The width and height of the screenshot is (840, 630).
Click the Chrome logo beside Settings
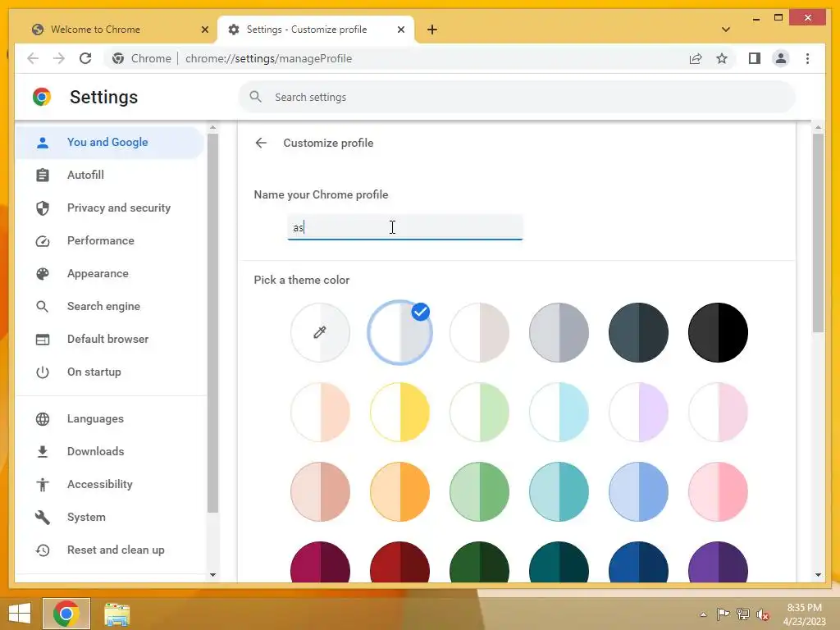click(x=42, y=97)
